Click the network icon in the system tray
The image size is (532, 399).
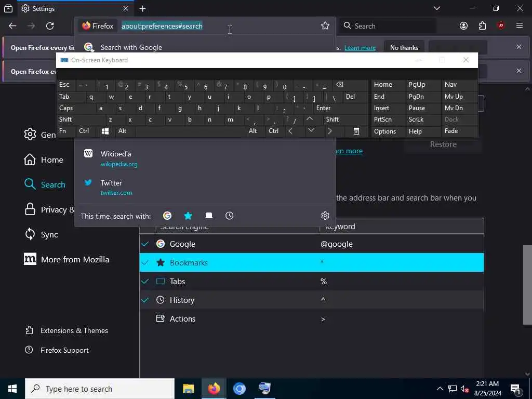click(x=453, y=389)
